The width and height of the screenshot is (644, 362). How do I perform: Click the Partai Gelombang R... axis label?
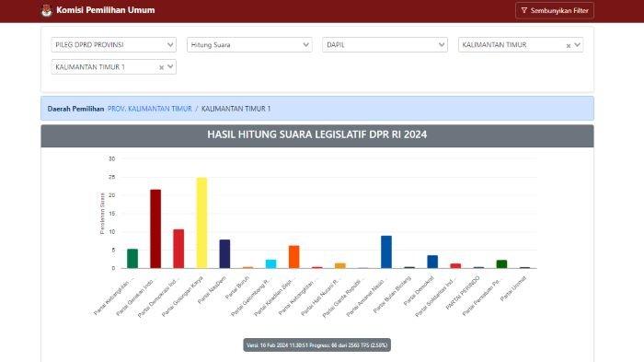(x=250, y=298)
